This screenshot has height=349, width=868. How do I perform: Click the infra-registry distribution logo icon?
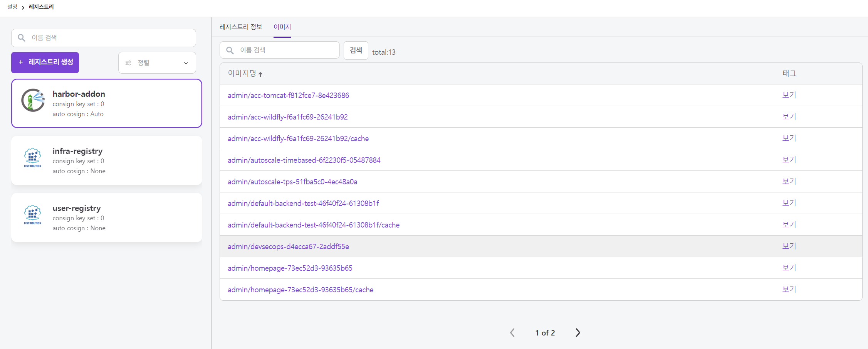[x=33, y=158]
